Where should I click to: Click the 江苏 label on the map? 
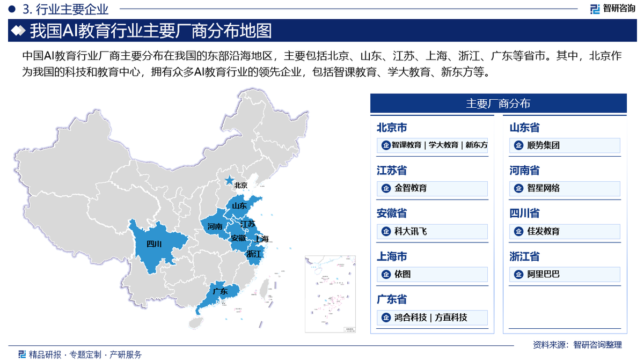[247, 224]
